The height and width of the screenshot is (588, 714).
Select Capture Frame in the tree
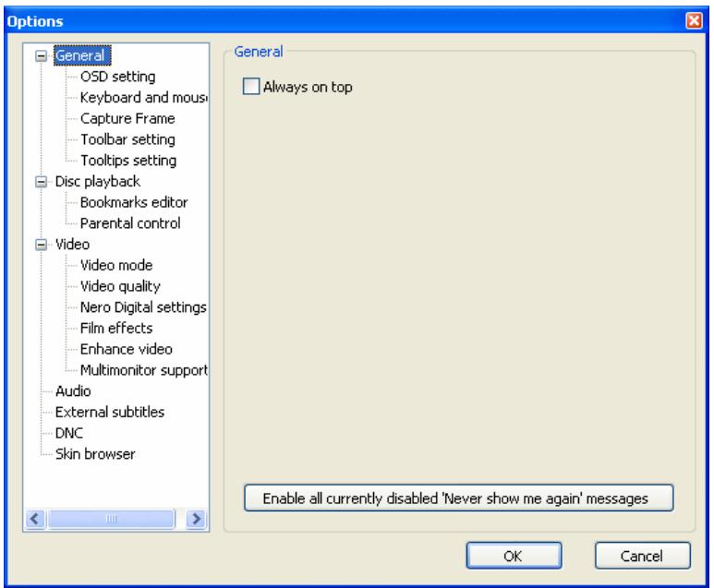pos(127,118)
